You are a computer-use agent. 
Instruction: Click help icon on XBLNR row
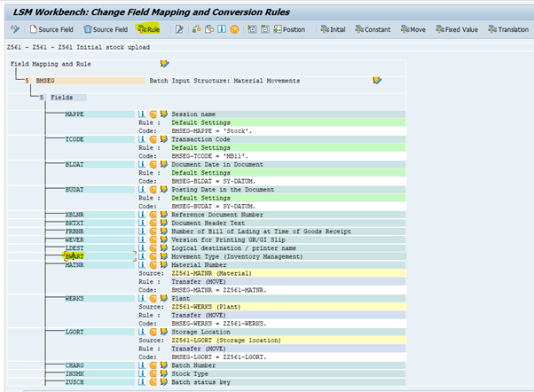tap(153, 215)
